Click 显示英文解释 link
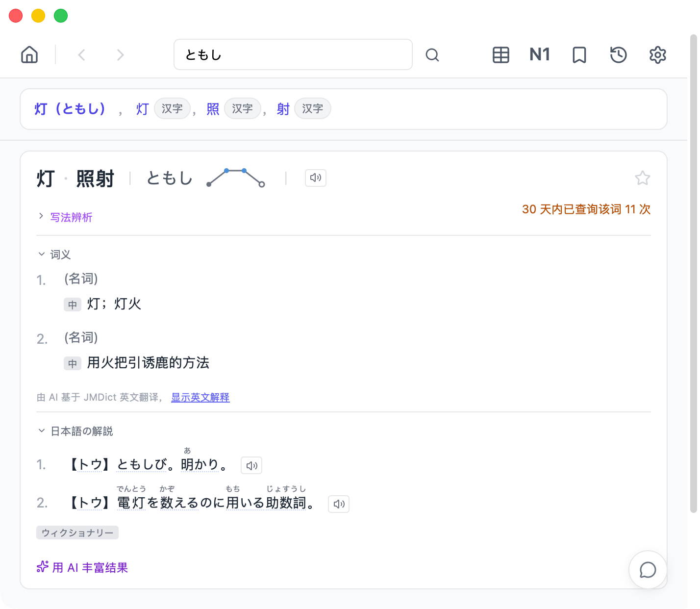Screen dimensions: 700x609 (x=200, y=397)
